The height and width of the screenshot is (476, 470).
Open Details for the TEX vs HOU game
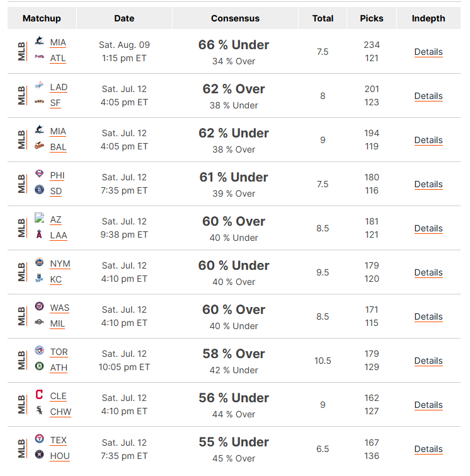coord(428,449)
